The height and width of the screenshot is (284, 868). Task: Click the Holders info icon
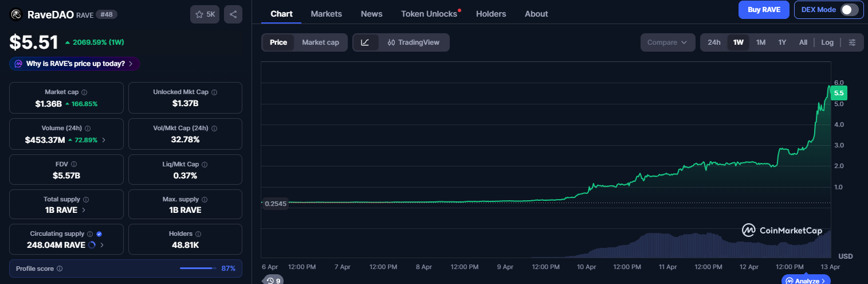coord(198,234)
